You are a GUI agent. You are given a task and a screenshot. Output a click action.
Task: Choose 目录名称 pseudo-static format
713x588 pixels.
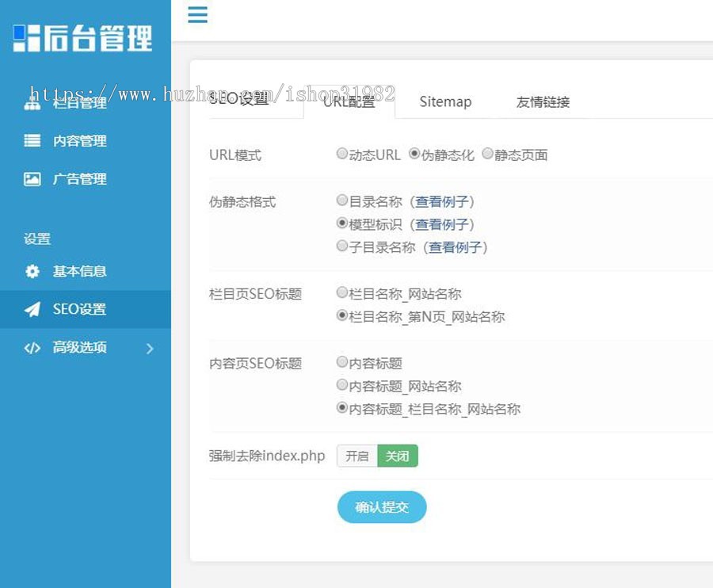click(x=342, y=200)
